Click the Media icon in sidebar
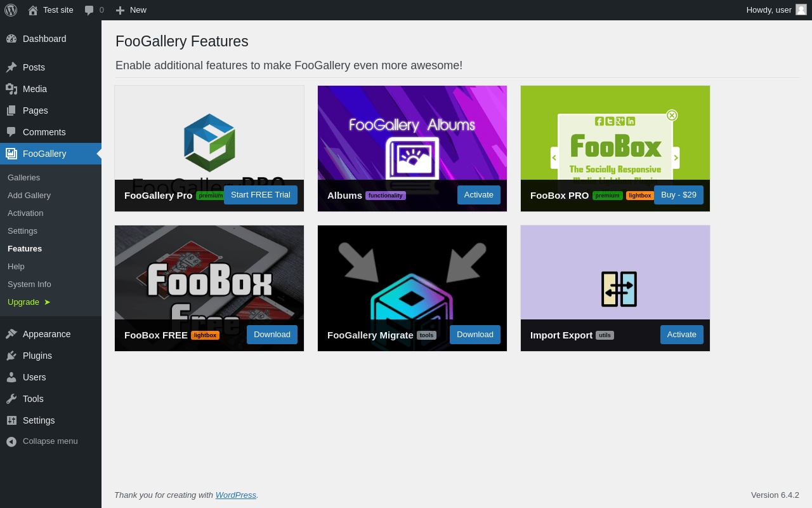Screen dimensions: 812x508 click(11, 89)
